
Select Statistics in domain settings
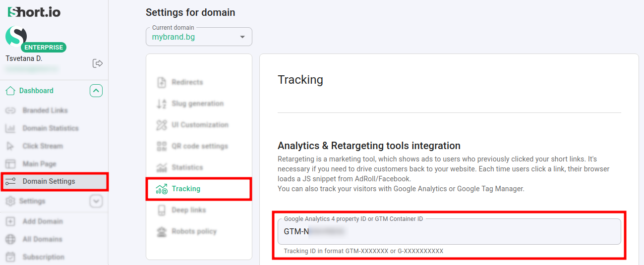pos(187,167)
